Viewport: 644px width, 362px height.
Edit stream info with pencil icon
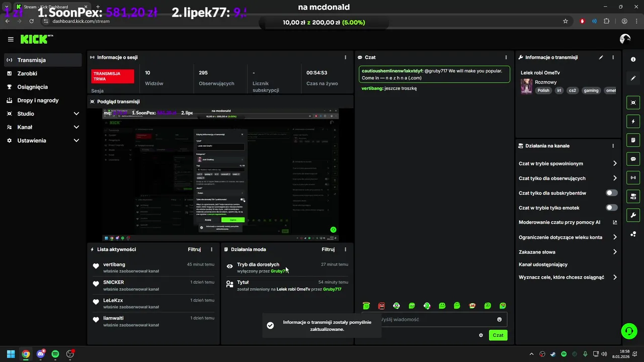click(601, 57)
